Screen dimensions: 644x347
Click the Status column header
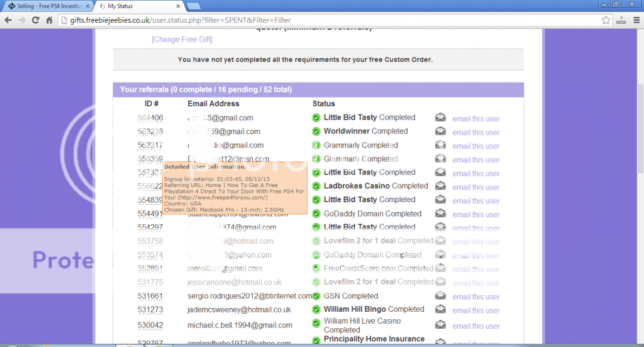(x=324, y=104)
